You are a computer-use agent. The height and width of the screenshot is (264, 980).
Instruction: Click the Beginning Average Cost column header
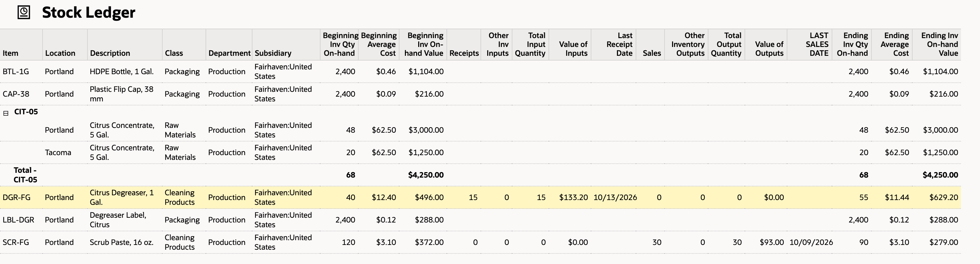click(x=379, y=45)
